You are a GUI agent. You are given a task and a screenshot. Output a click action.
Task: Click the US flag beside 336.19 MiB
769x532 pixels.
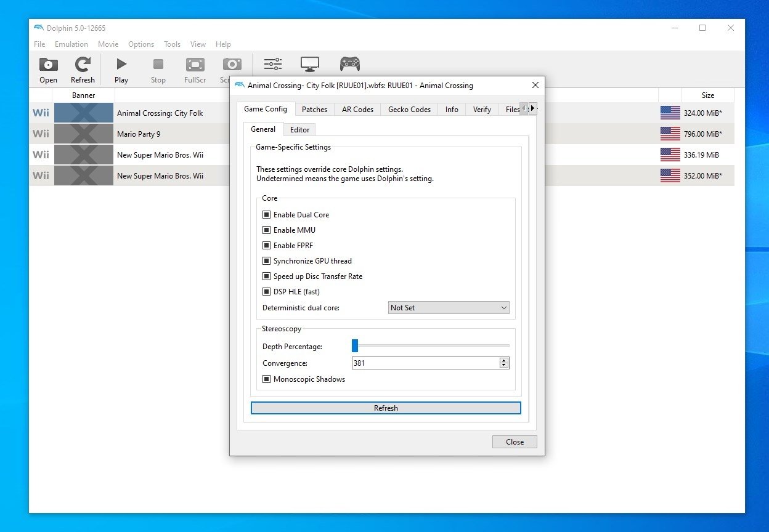pos(670,155)
